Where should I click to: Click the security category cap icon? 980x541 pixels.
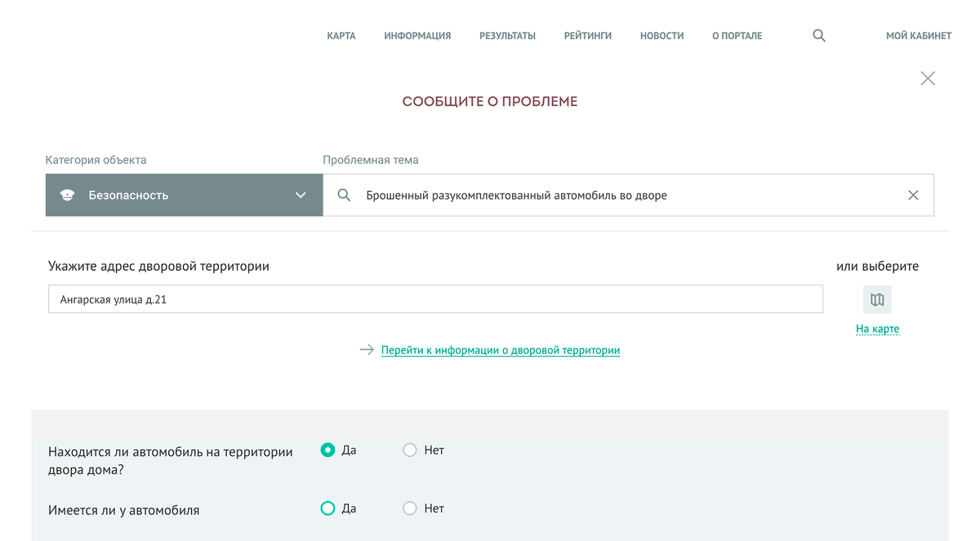(x=68, y=195)
